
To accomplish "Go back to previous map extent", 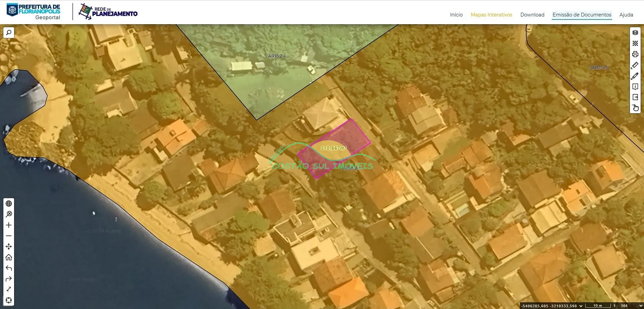I will pyautogui.click(x=9, y=268).
